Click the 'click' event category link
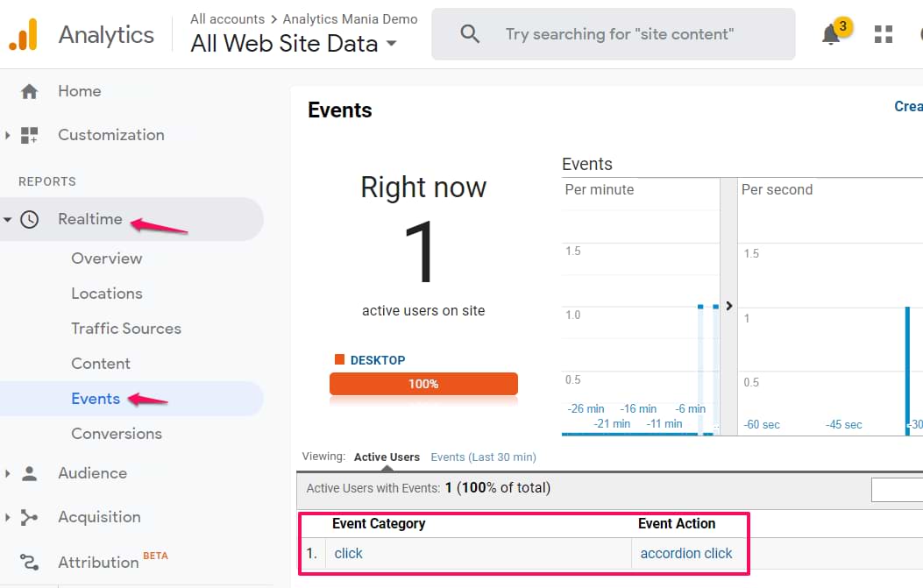 pos(348,553)
